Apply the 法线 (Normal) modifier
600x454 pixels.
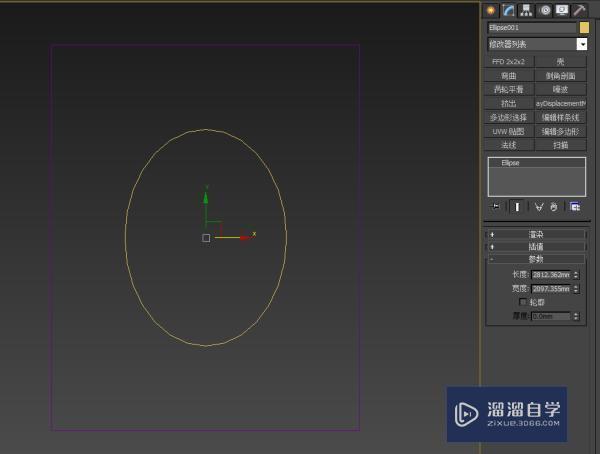[x=509, y=145]
